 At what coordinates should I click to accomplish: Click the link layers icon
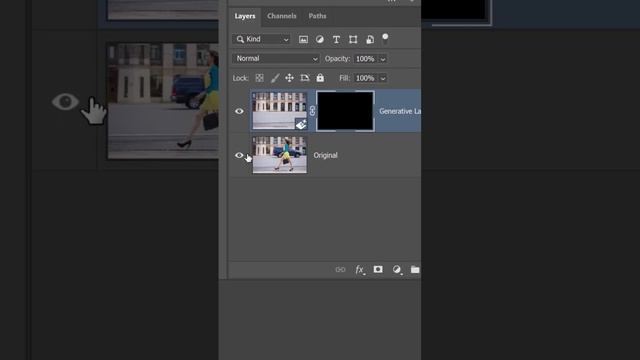(340, 269)
